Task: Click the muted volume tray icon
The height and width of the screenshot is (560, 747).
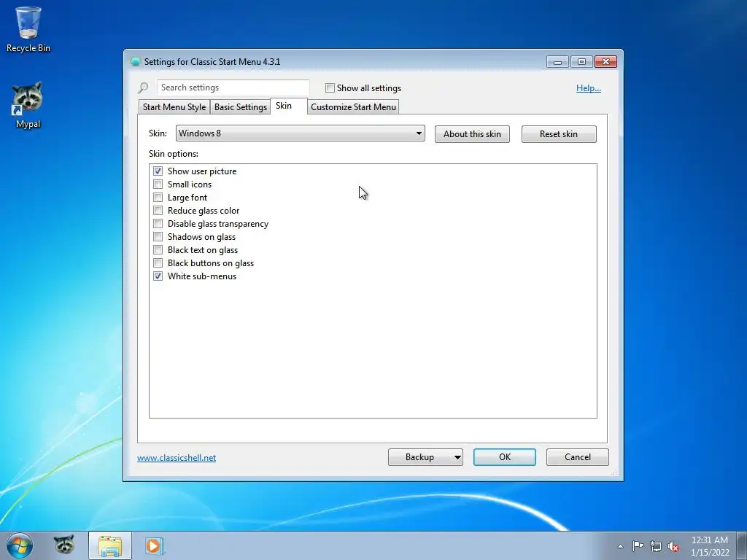Action: click(673, 547)
